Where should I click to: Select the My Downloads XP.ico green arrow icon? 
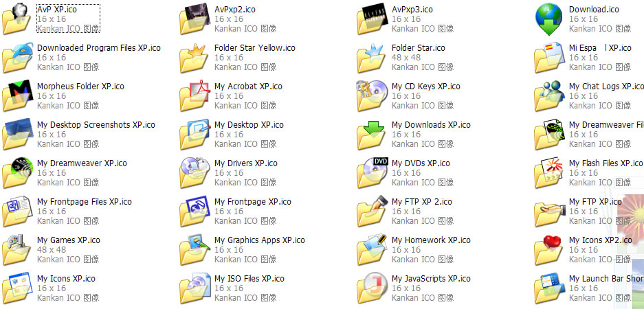click(372, 134)
